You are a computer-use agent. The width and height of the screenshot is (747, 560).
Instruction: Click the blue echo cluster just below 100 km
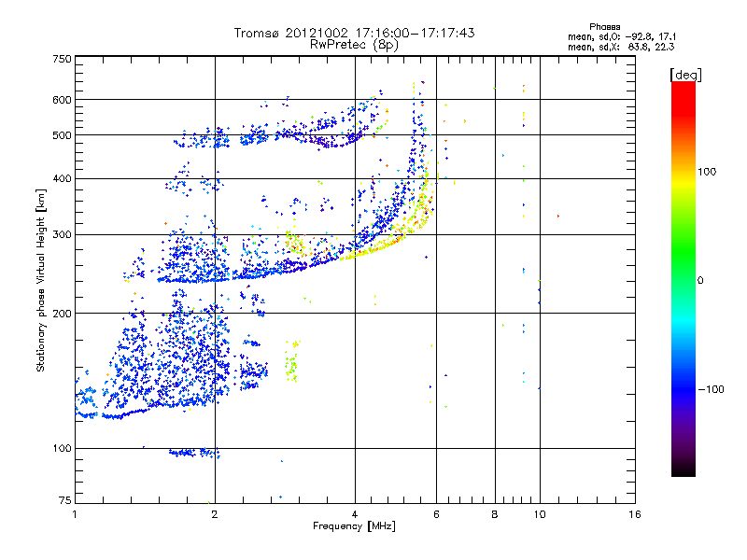[194, 453]
